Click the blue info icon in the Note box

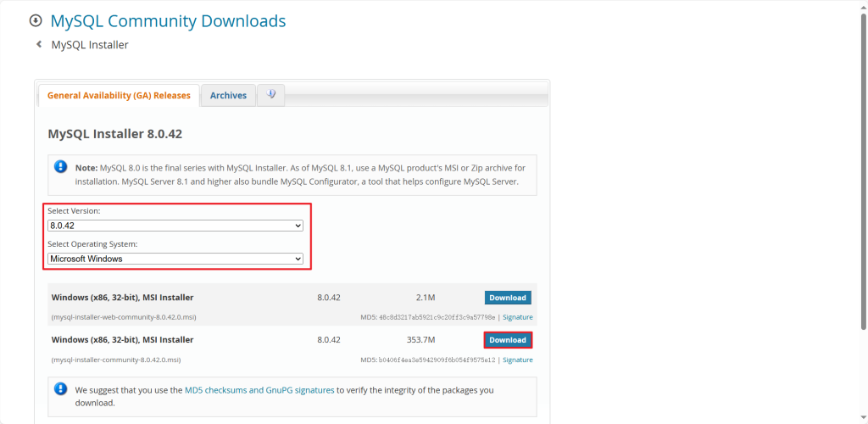(x=60, y=166)
